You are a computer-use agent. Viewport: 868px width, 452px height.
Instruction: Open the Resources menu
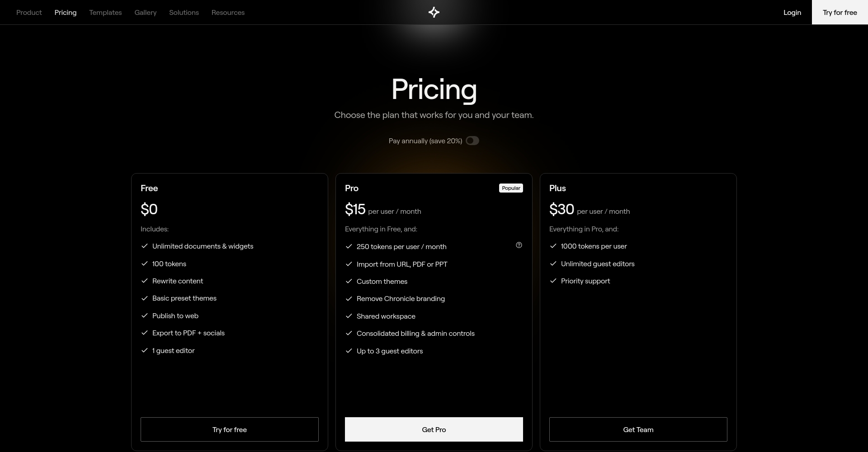click(228, 13)
